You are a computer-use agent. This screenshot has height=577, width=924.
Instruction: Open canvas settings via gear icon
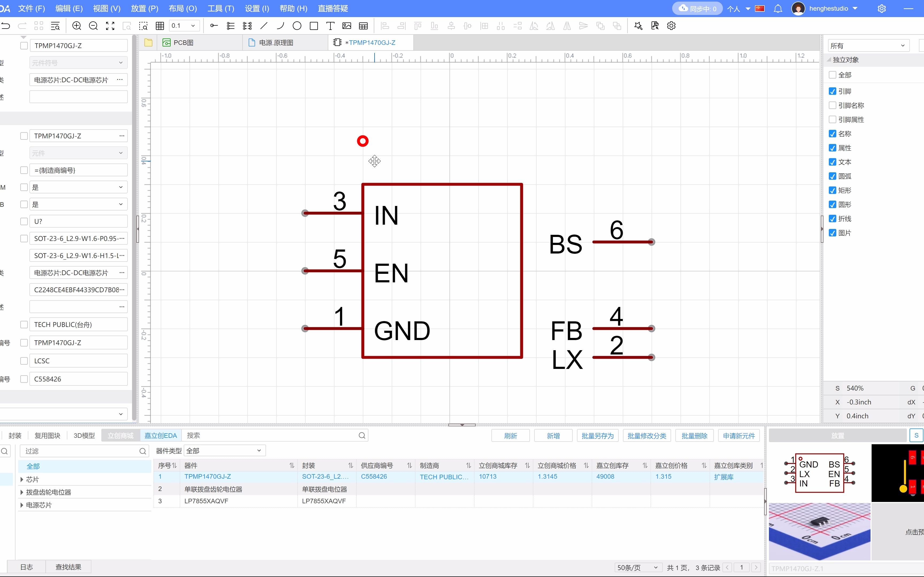(x=671, y=26)
